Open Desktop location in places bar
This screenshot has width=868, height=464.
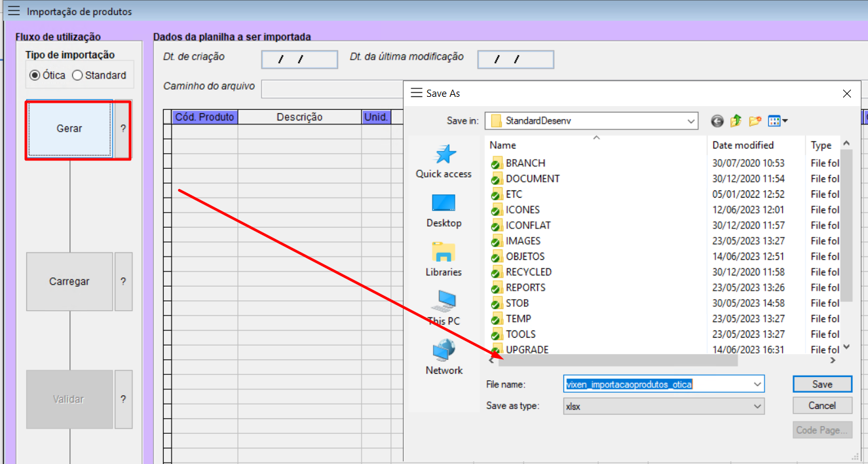[x=443, y=211]
